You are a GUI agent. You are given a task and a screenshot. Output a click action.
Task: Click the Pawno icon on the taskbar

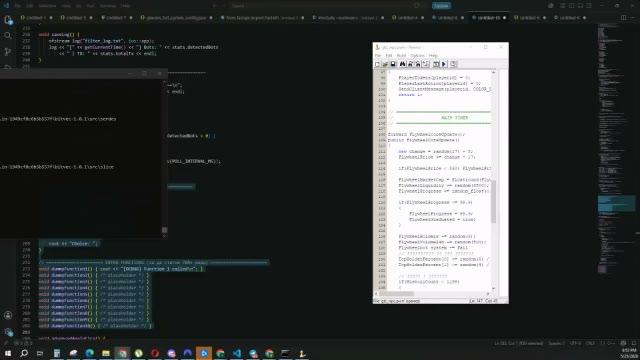[302, 353]
